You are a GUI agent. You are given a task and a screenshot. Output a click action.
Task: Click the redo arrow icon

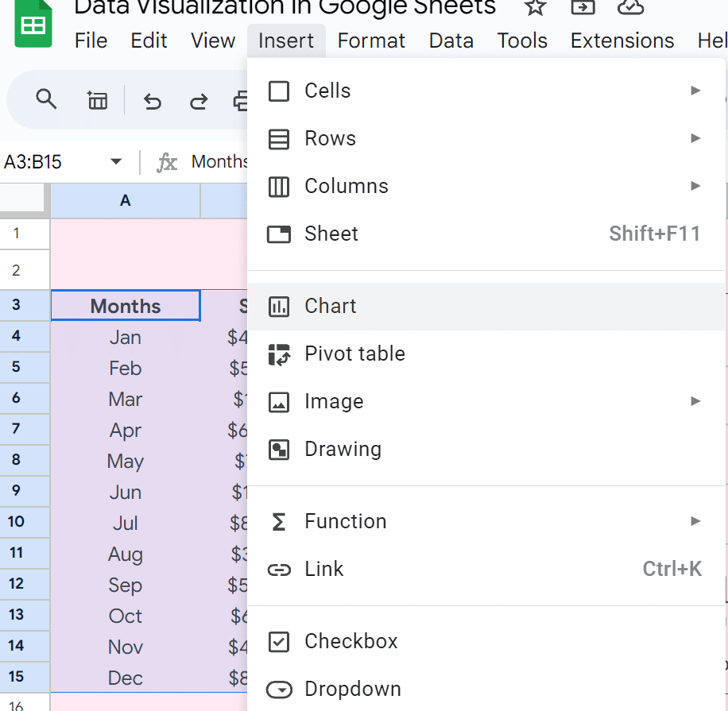click(x=199, y=101)
